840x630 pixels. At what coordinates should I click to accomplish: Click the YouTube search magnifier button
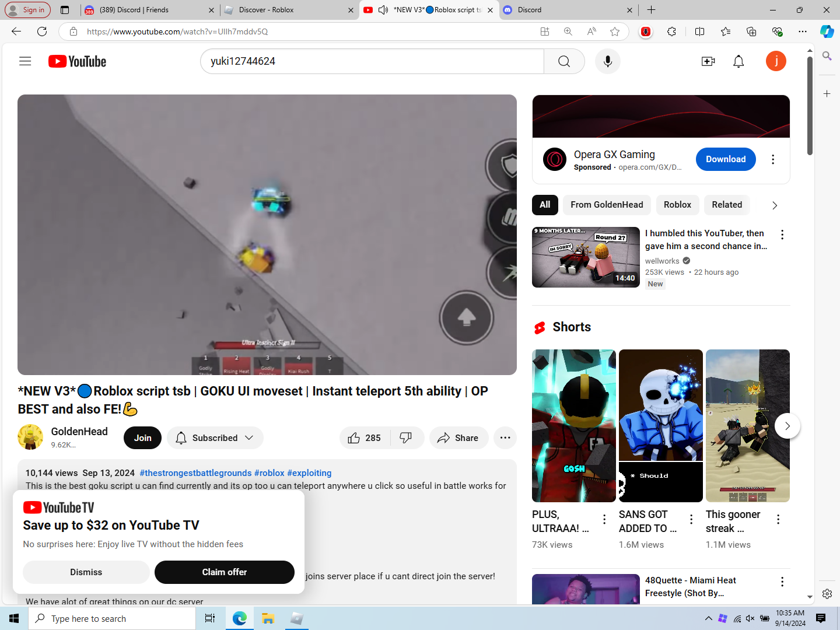[564, 61]
